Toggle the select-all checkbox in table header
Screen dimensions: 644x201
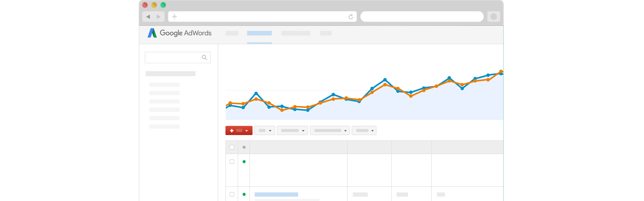[232, 147]
